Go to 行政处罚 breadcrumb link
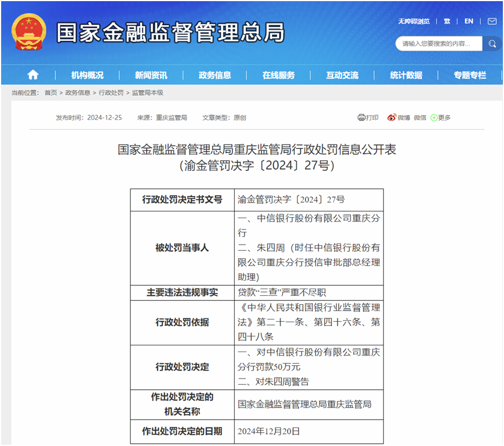The height and width of the screenshot is (446, 504). point(111,93)
